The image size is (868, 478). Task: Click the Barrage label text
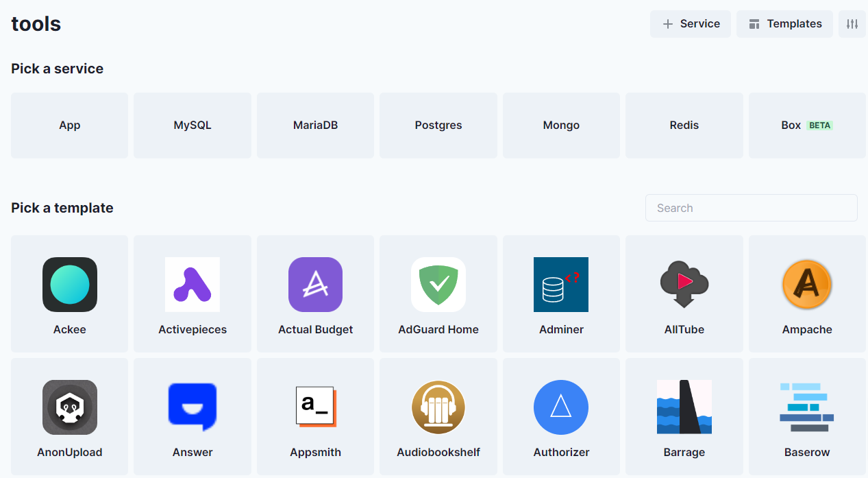[684, 453]
